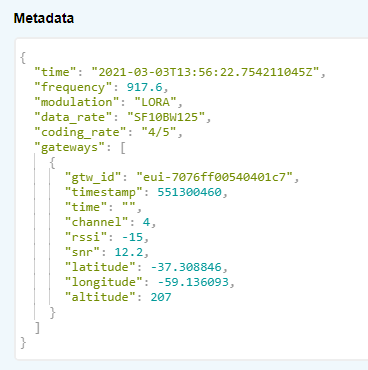The height and width of the screenshot is (370, 368).
Task: Click the Metadata heading
Action: pyautogui.click(x=44, y=18)
